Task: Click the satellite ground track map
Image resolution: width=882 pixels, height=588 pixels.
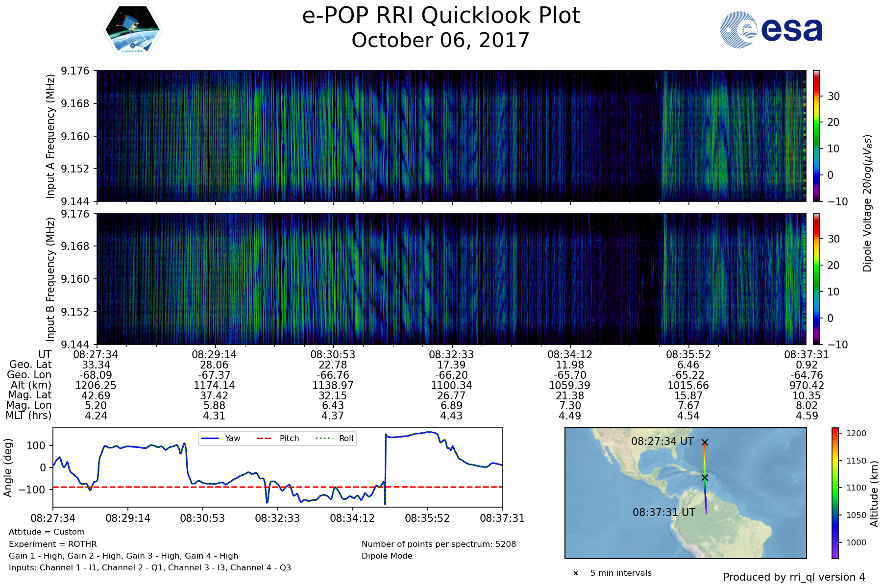Action: [x=686, y=493]
